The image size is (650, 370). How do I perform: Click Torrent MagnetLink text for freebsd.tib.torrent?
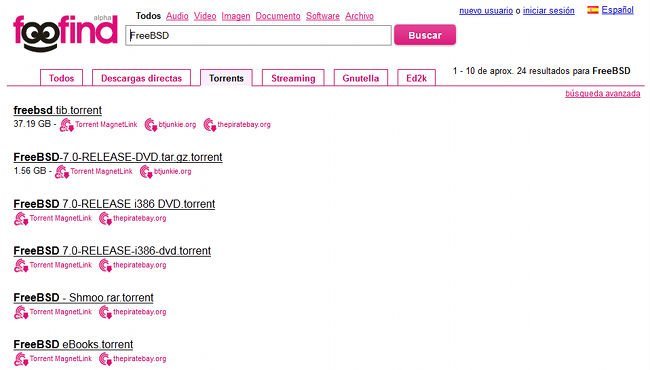[106, 124]
